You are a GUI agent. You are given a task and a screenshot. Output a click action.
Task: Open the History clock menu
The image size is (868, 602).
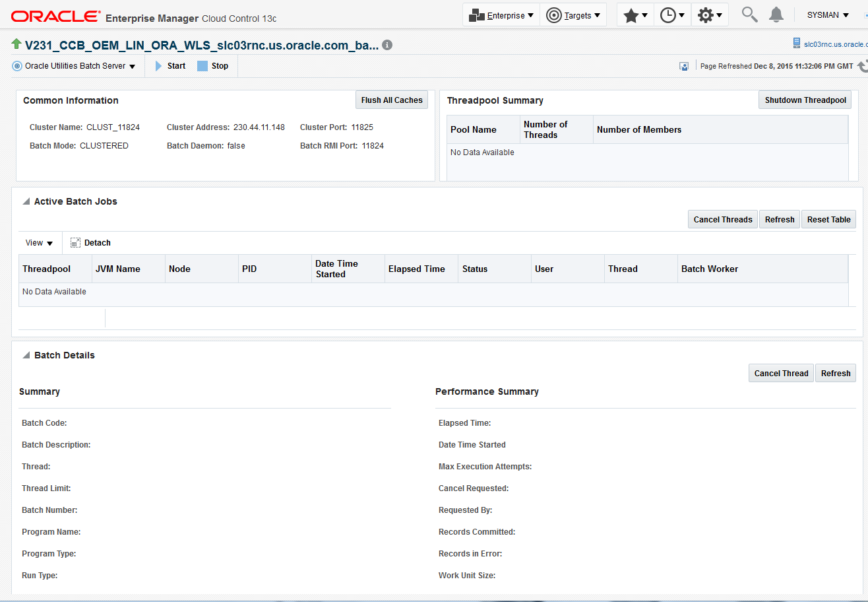[672, 15]
